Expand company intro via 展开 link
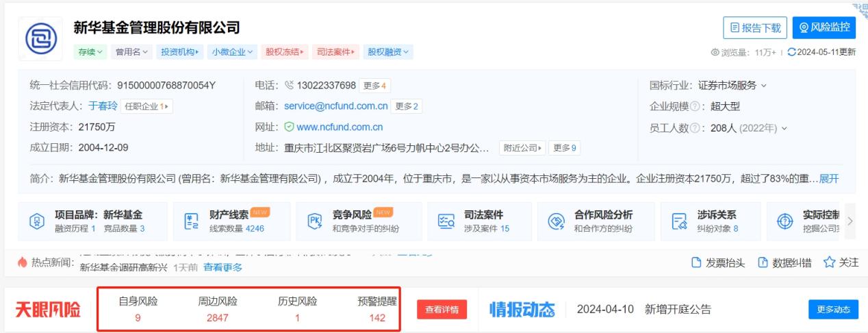 (x=828, y=178)
